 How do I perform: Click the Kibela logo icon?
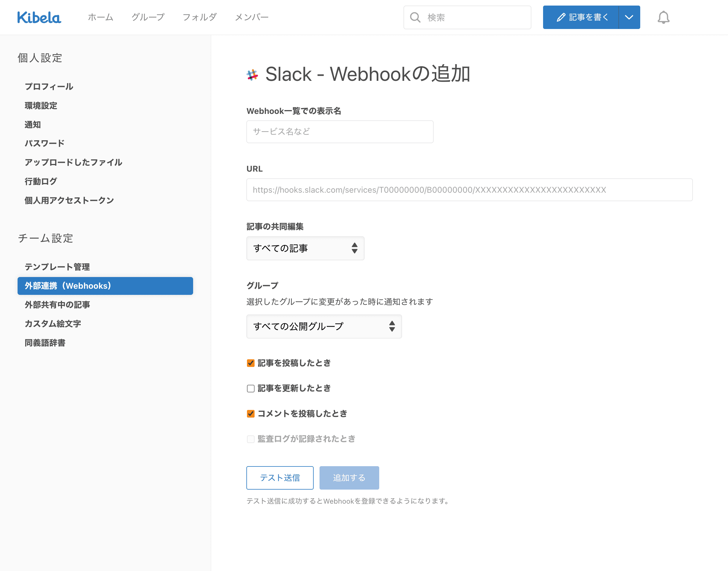39,17
